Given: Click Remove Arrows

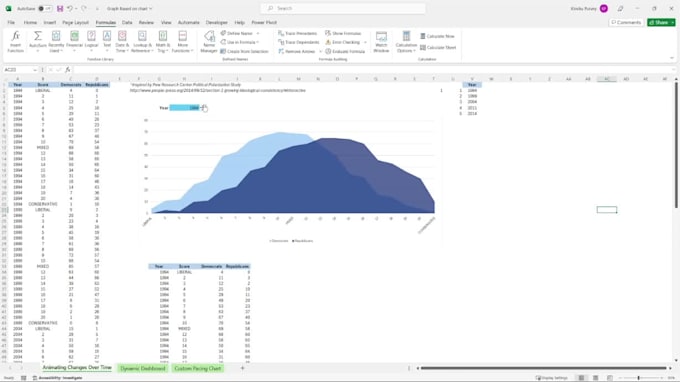Looking at the screenshot, I should point(297,52).
